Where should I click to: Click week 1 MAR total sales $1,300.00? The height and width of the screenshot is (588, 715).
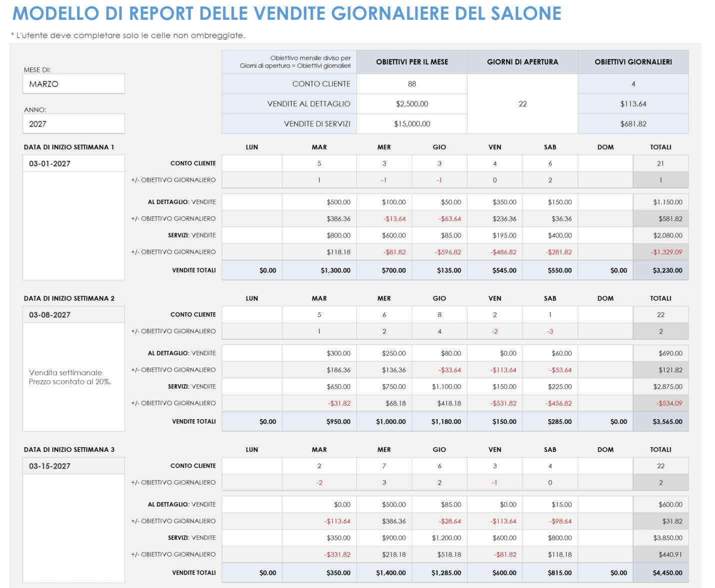pyautogui.click(x=319, y=270)
